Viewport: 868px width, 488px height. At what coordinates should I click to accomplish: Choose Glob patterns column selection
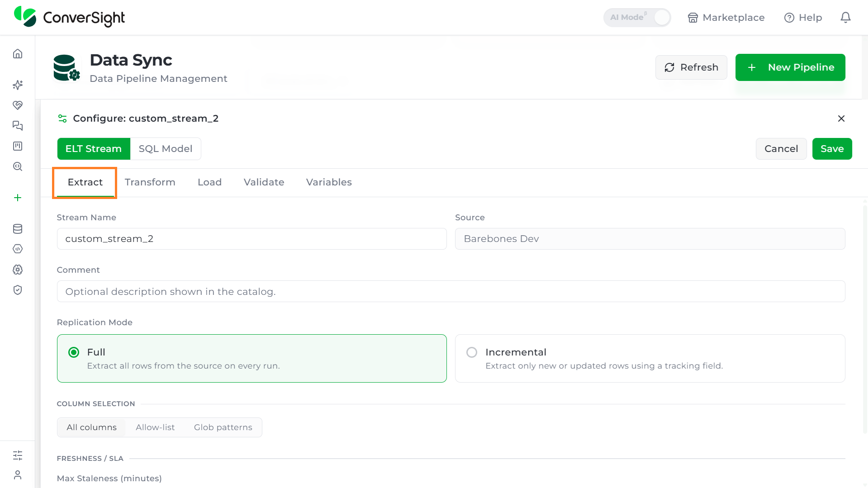pos(223,427)
